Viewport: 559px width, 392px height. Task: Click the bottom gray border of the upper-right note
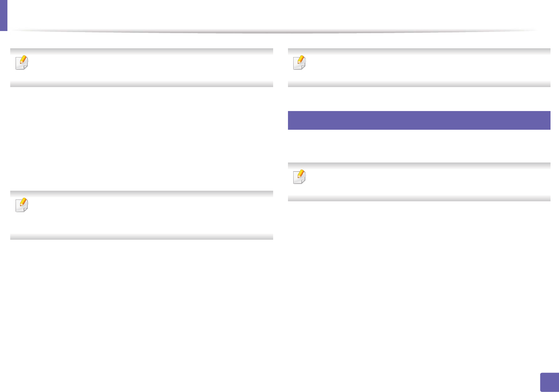(419, 84)
